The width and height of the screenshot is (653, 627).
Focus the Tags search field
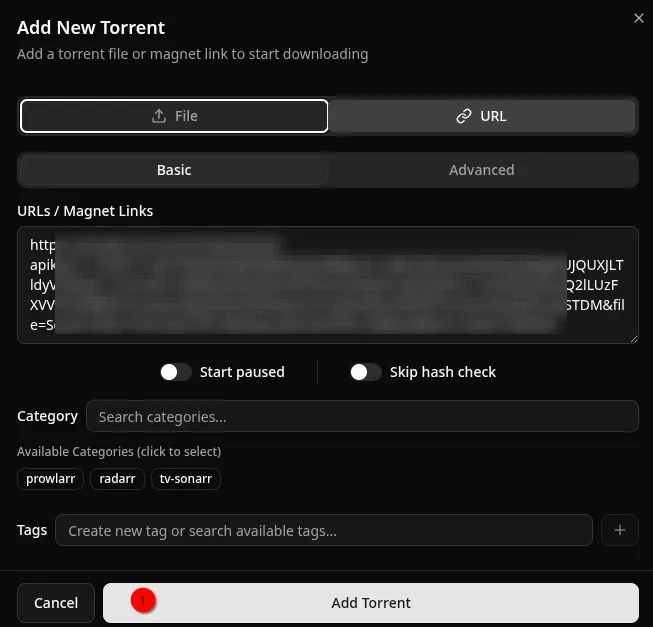[x=324, y=531]
